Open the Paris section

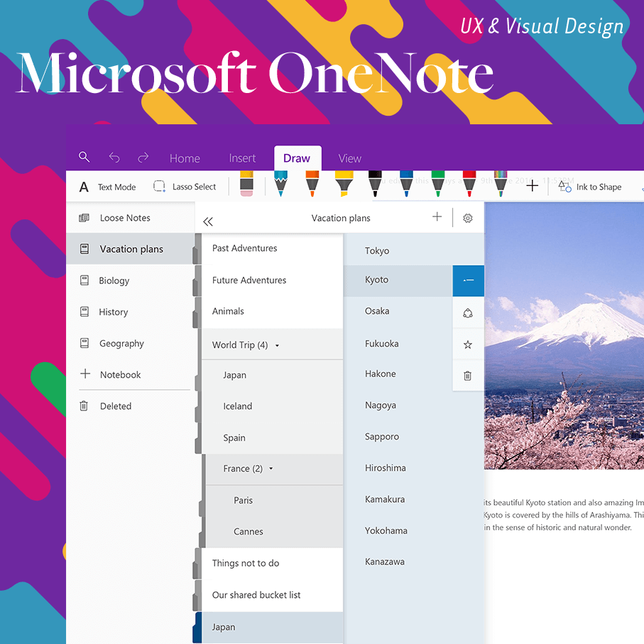click(x=274, y=501)
